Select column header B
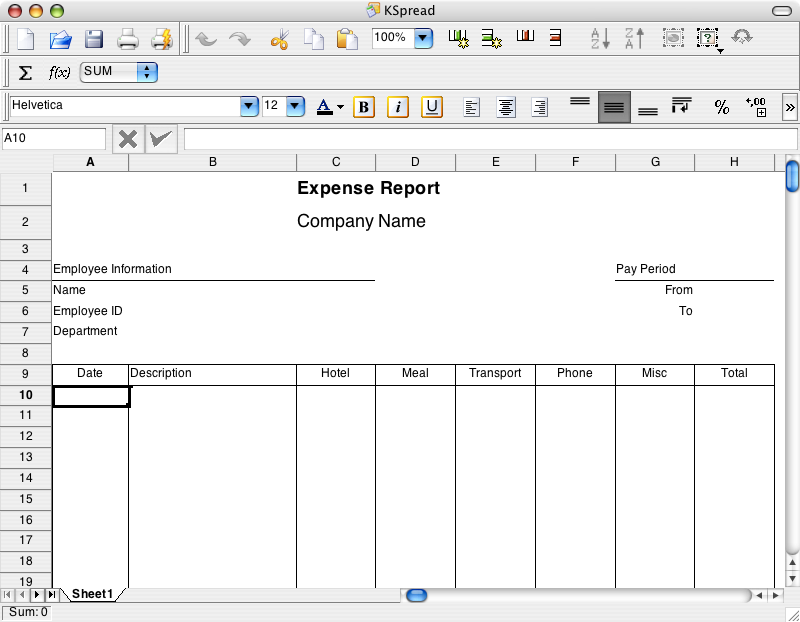This screenshot has height=622, width=800. 213,162
